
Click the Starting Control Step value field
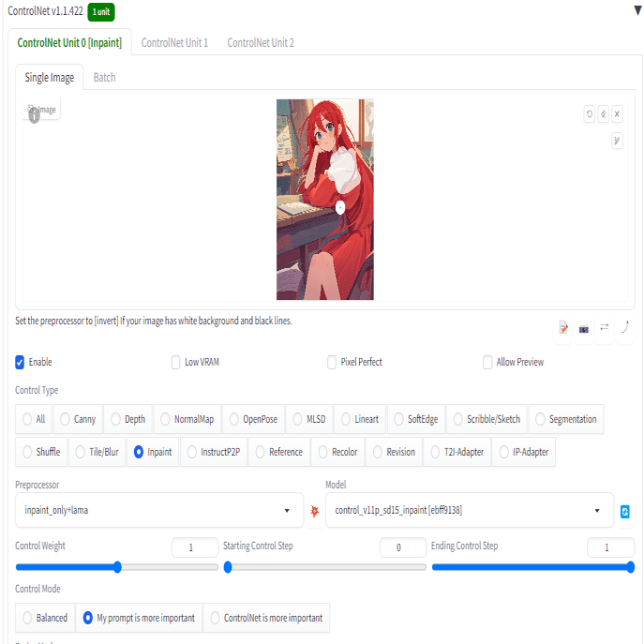tap(403, 547)
